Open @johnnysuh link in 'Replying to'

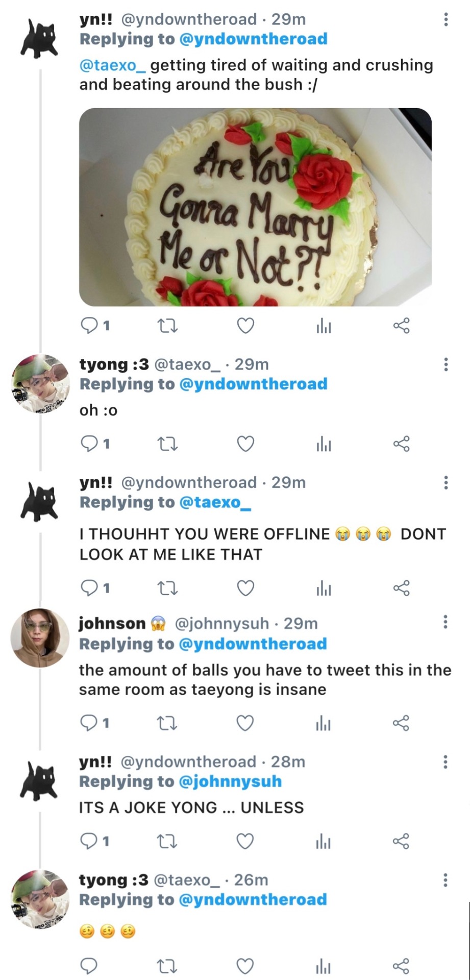230,781
